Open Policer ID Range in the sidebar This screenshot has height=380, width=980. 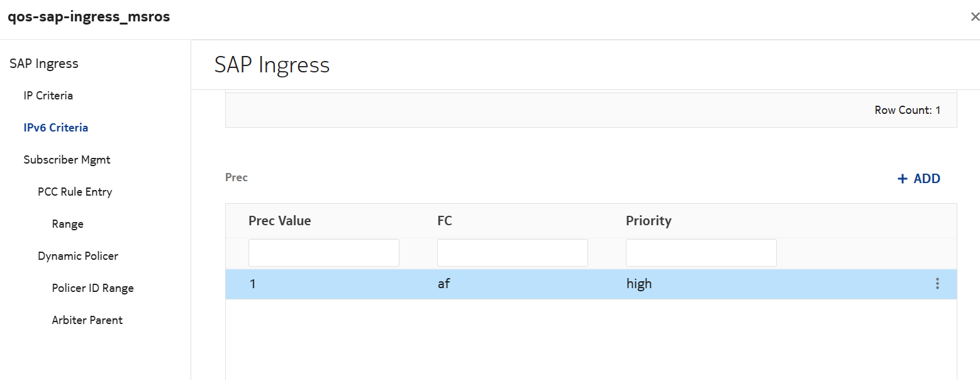[93, 288]
